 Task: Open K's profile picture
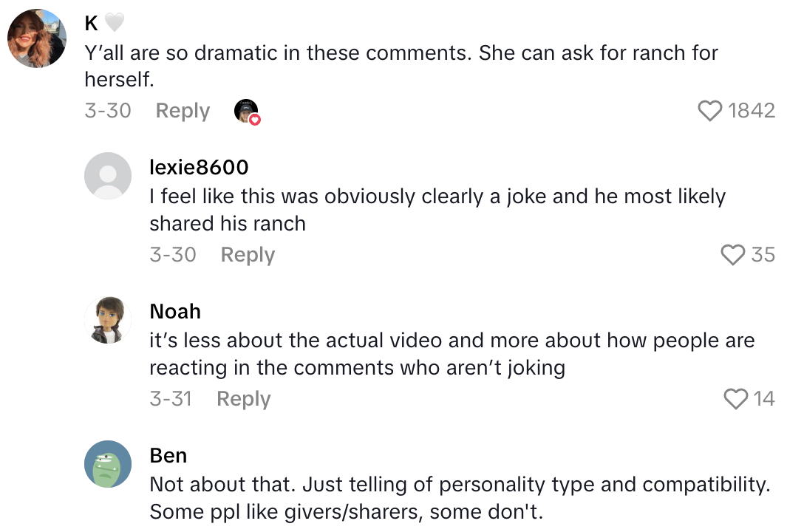37,38
